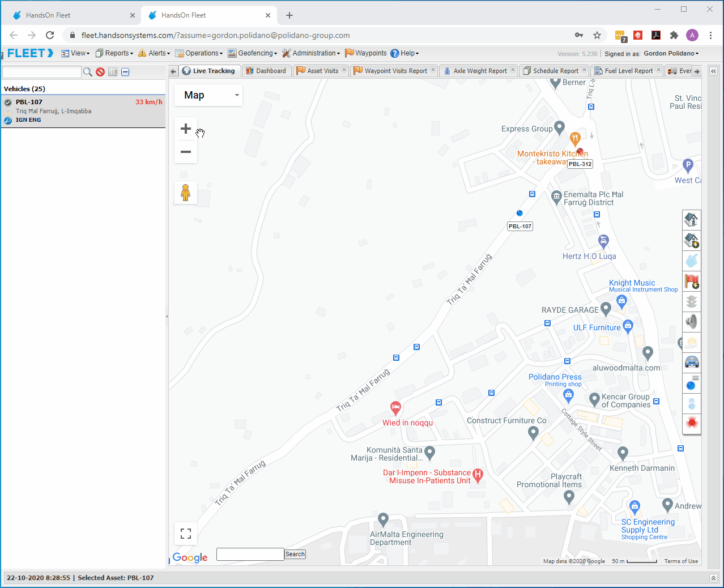This screenshot has width=724, height=588.
Task: Click the warning triangle icon for PBL-107
Action: (8, 112)
